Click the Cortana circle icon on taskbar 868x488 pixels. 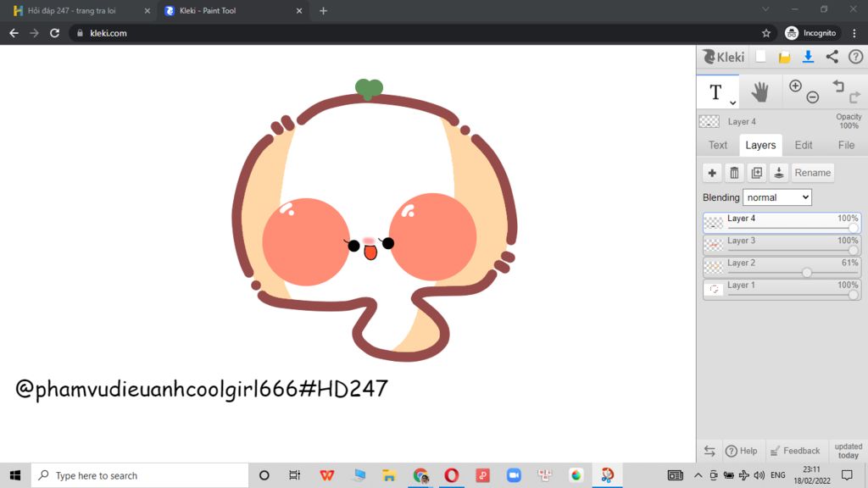(264, 475)
